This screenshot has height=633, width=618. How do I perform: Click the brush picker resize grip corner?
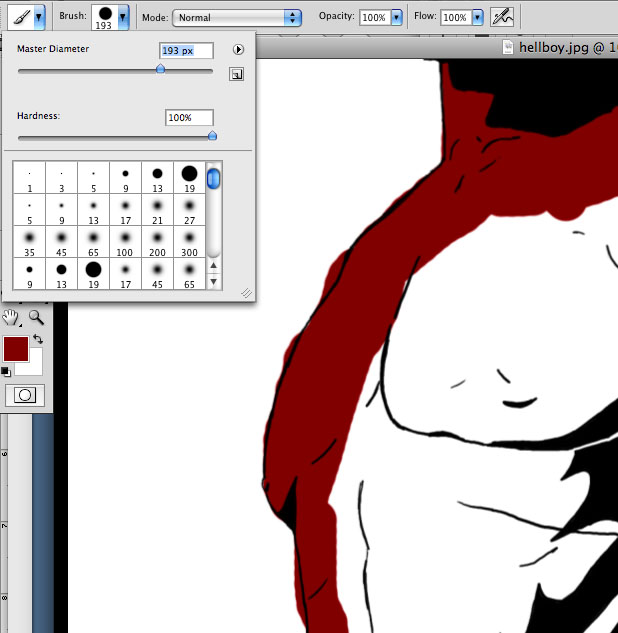pyautogui.click(x=246, y=293)
